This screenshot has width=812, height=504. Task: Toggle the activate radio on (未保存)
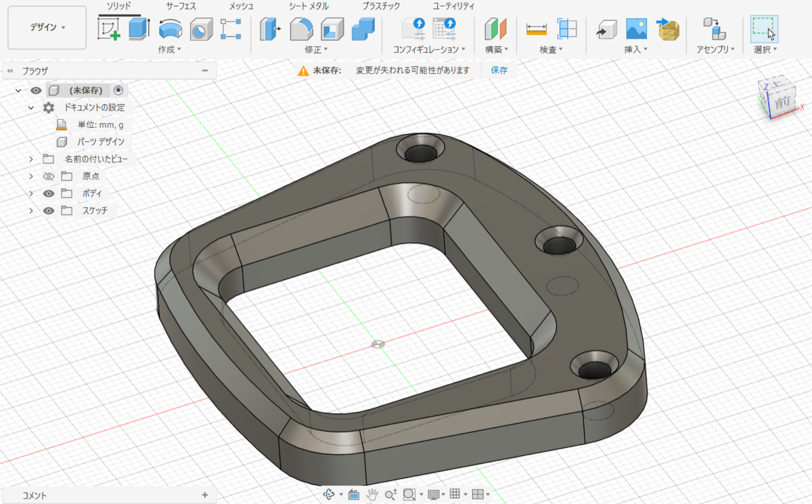[118, 90]
